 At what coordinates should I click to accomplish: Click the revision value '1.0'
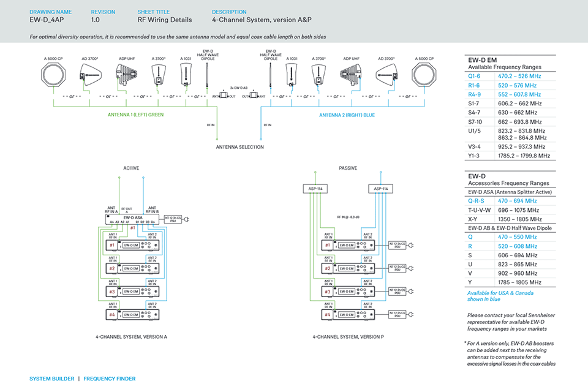coord(96,20)
